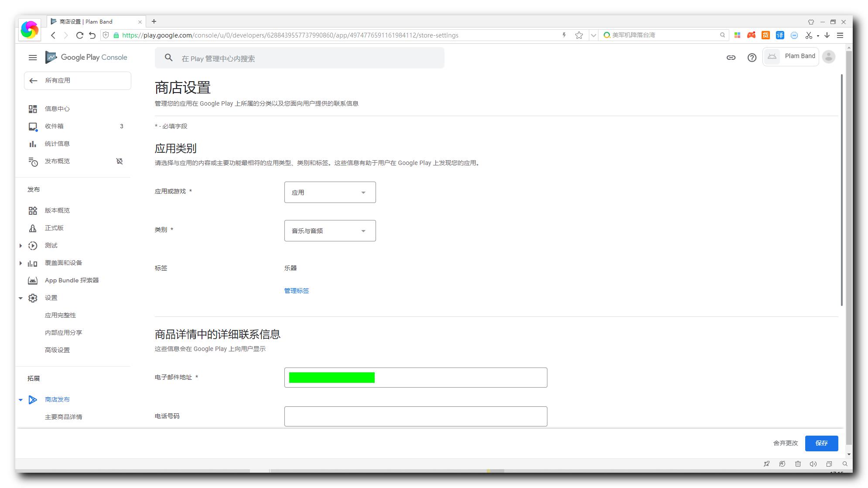868x488 pixels.
Task: Click 管理标签 link
Action: click(x=297, y=291)
